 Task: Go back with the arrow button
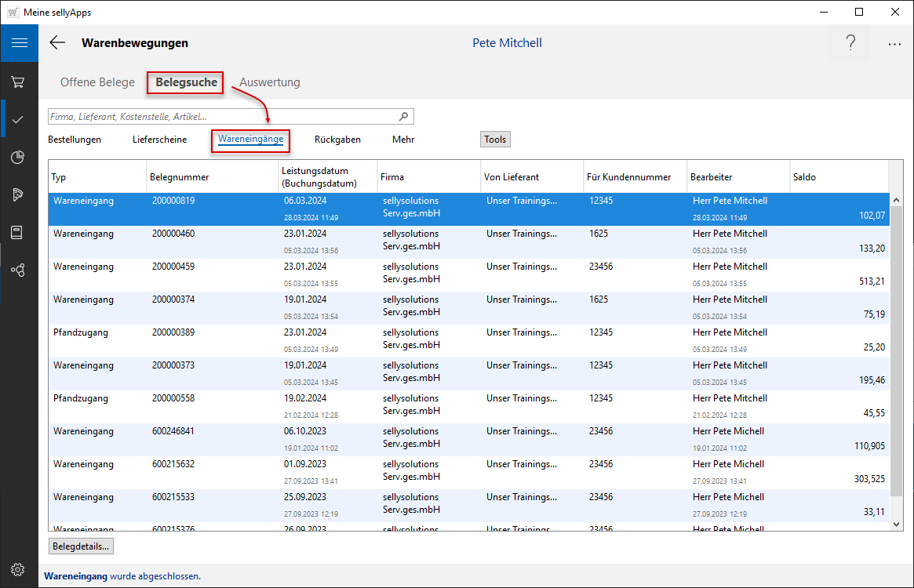click(57, 43)
